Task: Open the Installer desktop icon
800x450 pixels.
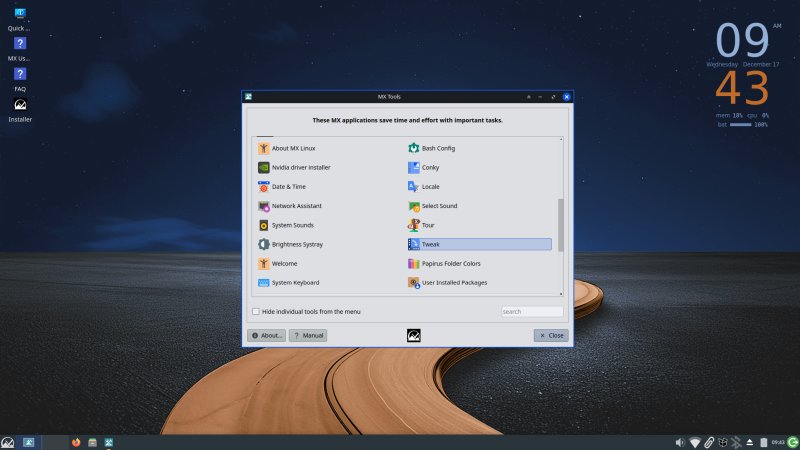Action: point(20,111)
